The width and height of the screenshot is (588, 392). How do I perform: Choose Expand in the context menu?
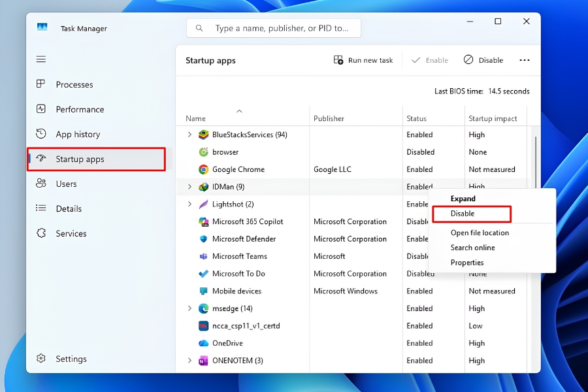click(463, 199)
